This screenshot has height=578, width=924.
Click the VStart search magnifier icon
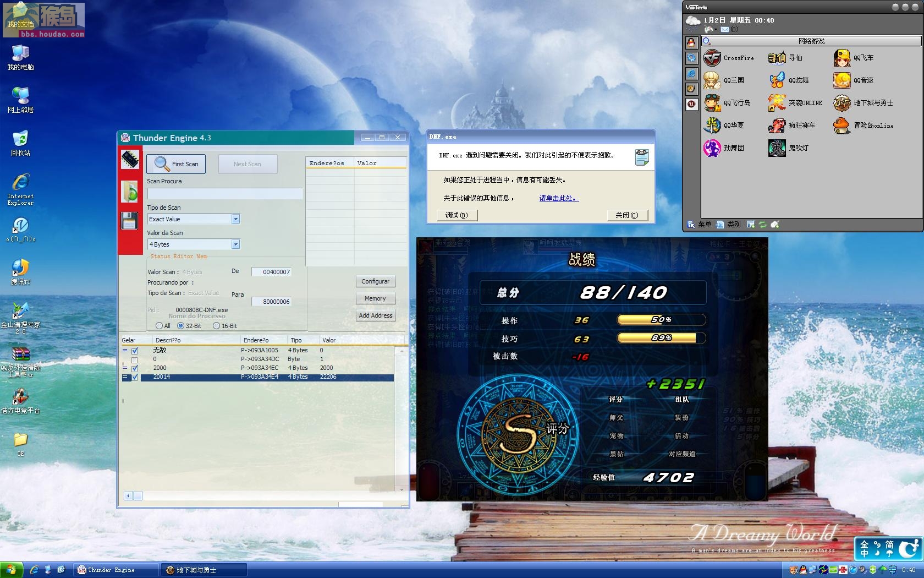(707, 41)
